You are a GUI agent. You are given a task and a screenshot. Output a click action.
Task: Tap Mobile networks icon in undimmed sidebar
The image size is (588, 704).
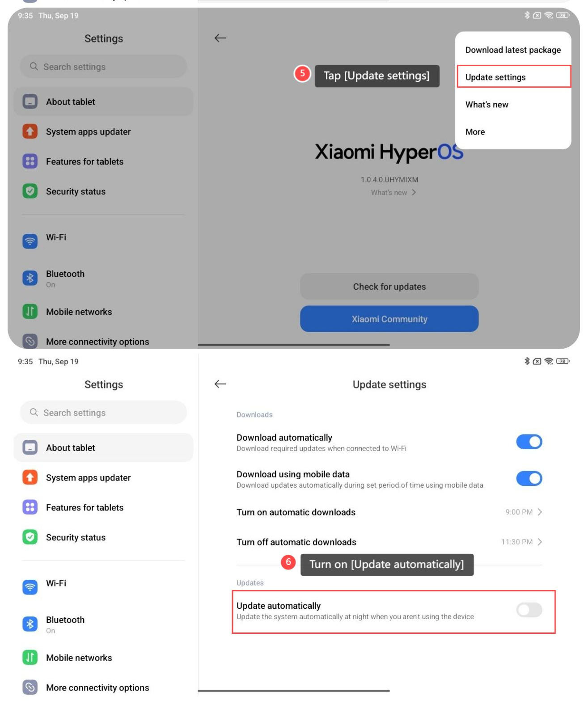click(x=30, y=657)
